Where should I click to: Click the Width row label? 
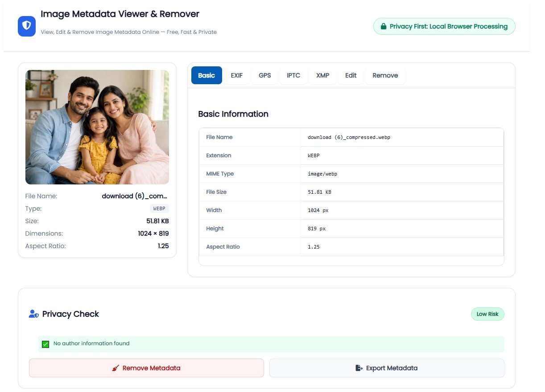[214, 210]
